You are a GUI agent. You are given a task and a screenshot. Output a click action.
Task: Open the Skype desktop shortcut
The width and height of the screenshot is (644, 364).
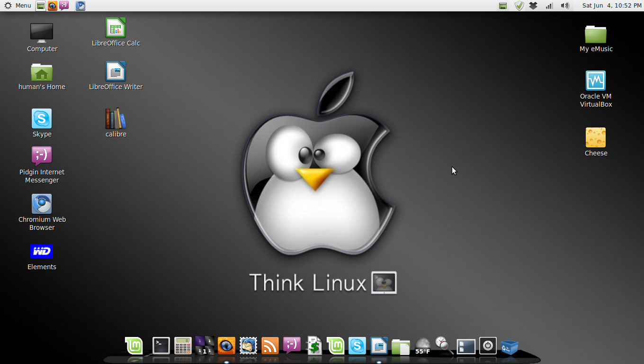pos(42,119)
